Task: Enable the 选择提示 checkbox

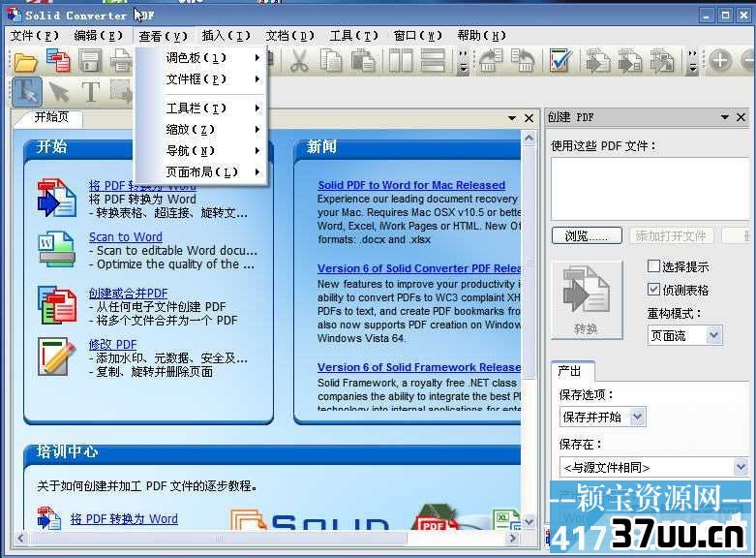Action: pos(653,266)
